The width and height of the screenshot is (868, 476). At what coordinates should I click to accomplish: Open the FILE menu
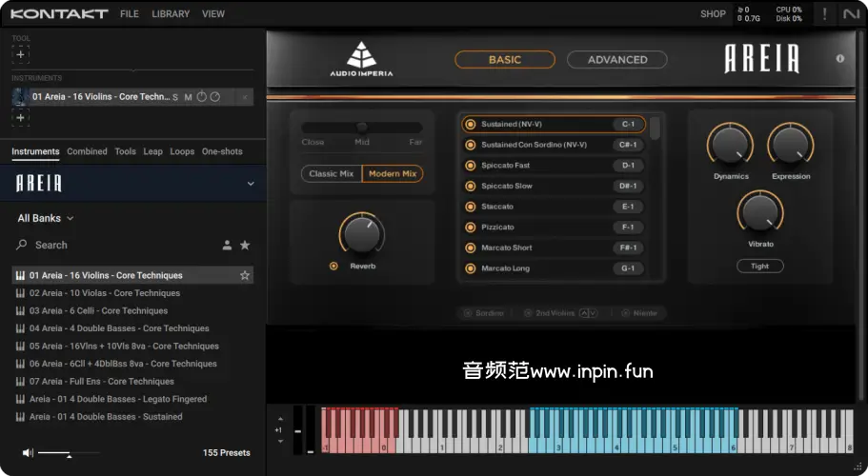pos(130,14)
